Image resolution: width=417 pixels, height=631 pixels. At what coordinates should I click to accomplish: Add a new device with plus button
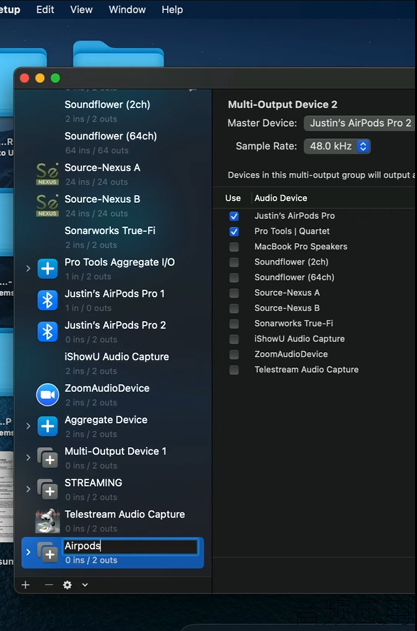[x=26, y=585]
